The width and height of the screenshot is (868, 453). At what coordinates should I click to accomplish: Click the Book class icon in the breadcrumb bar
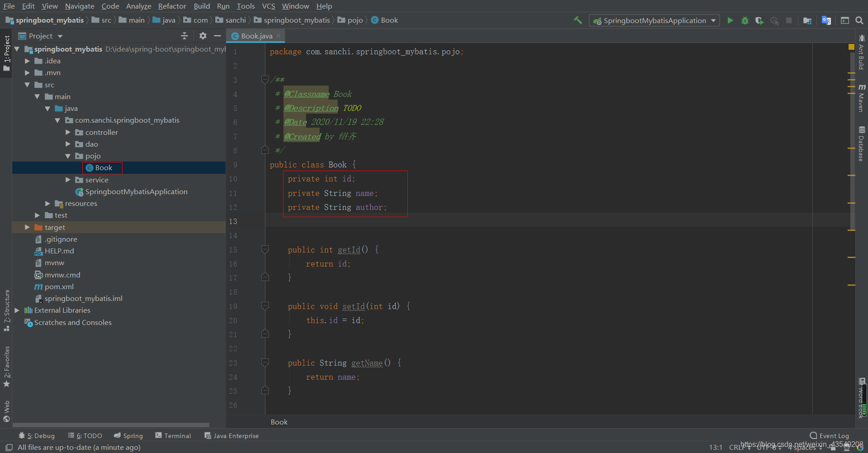click(375, 20)
